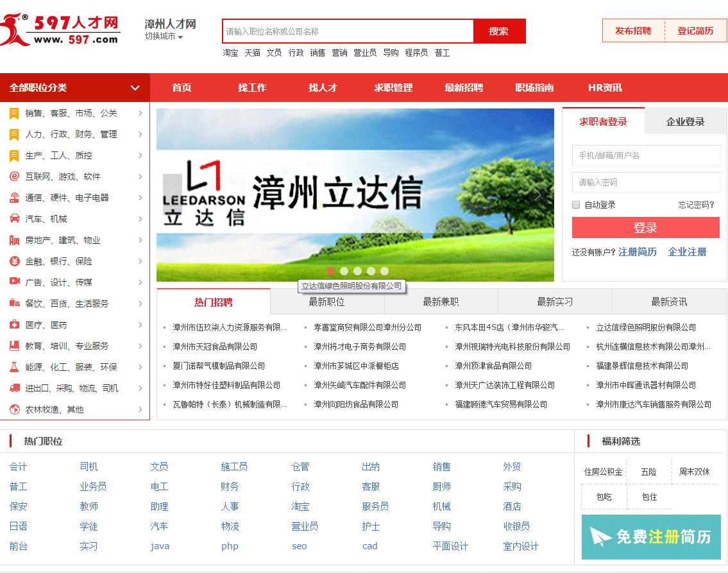The height and width of the screenshot is (573, 728).
Task: Focus the 请输入密码 password field
Action: pos(647,182)
